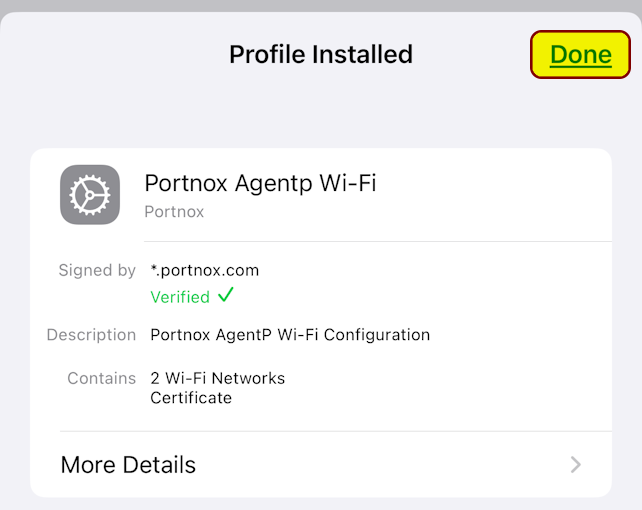Click the Portnox Agentp Wi-Fi profile name
Image resolution: width=642 pixels, height=510 pixels.
point(260,183)
